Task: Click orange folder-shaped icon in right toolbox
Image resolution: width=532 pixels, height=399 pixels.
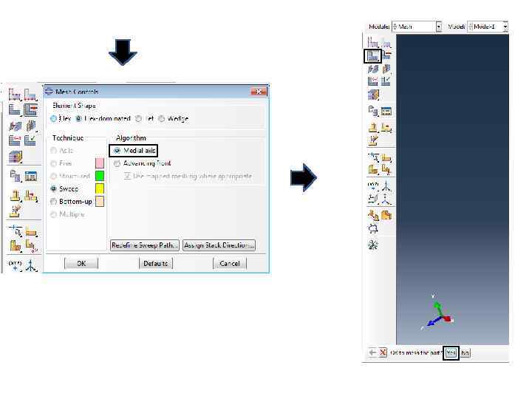Action: (x=386, y=215)
